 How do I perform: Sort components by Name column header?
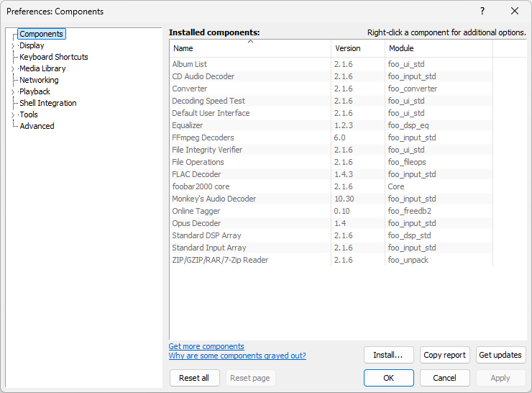249,48
